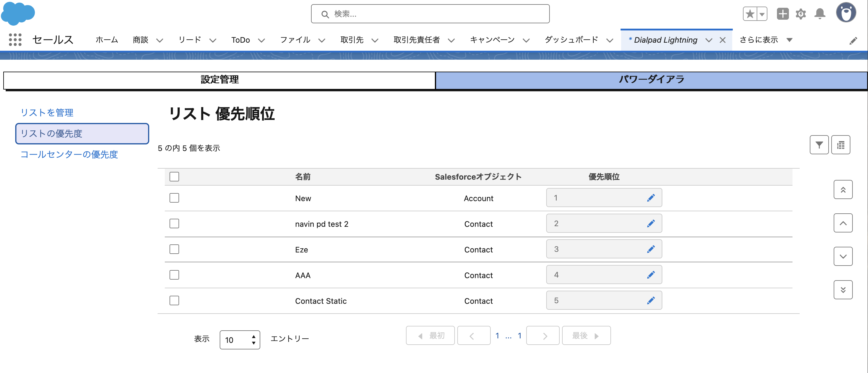868x373 pixels.
Task: Click in the 検索 search box
Action: pyautogui.click(x=430, y=14)
